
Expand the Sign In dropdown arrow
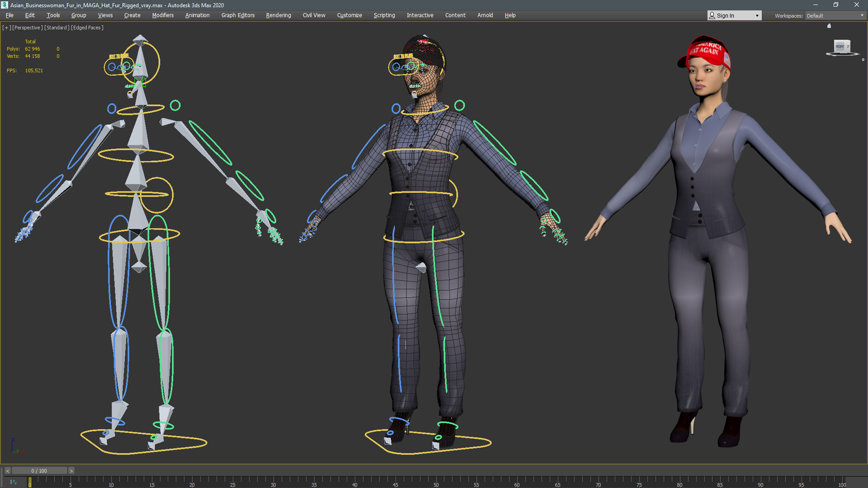pos(757,16)
